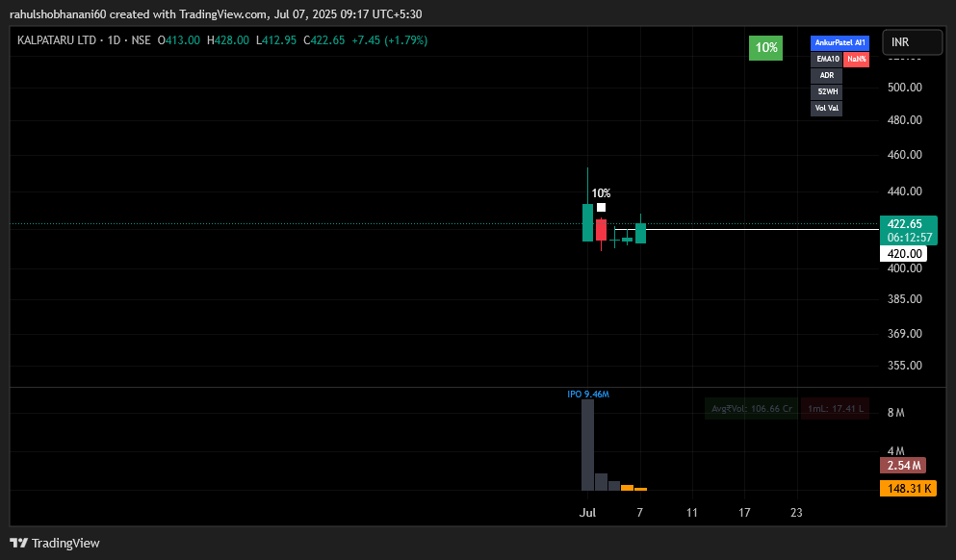
Task: Click the 8 M volume axis label
Action: pos(895,413)
